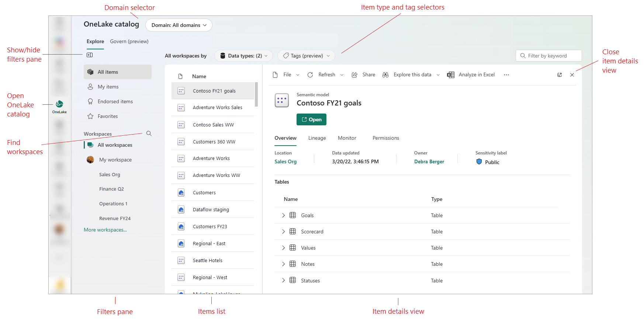This screenshot has height=320, width=644.
Task: Close the item details view
Action: [x=572, y=75]
